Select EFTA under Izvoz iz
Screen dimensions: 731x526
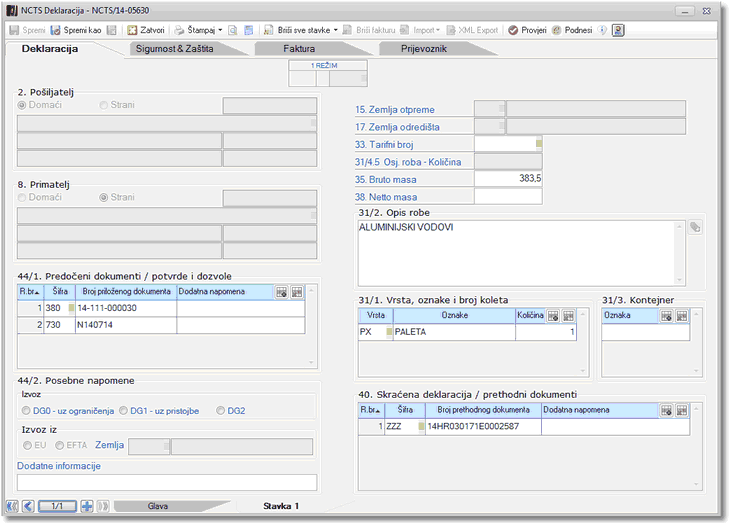(60, 445)
